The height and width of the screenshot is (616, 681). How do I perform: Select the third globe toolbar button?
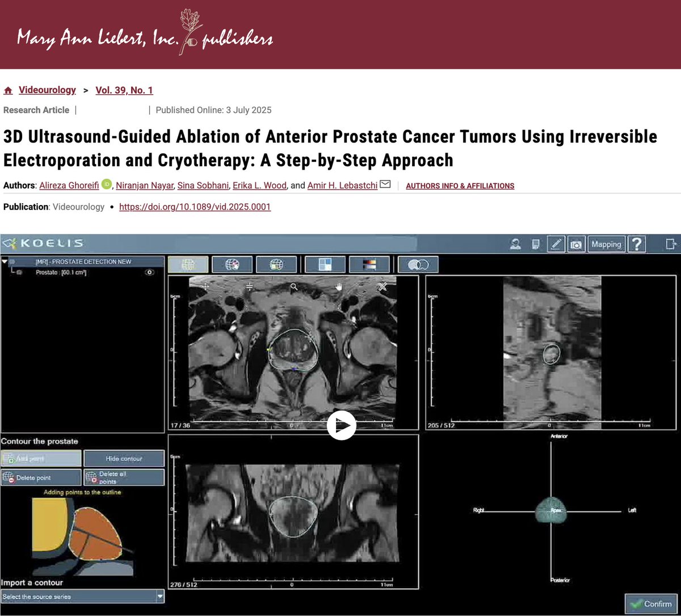click(x=276, y=265)
